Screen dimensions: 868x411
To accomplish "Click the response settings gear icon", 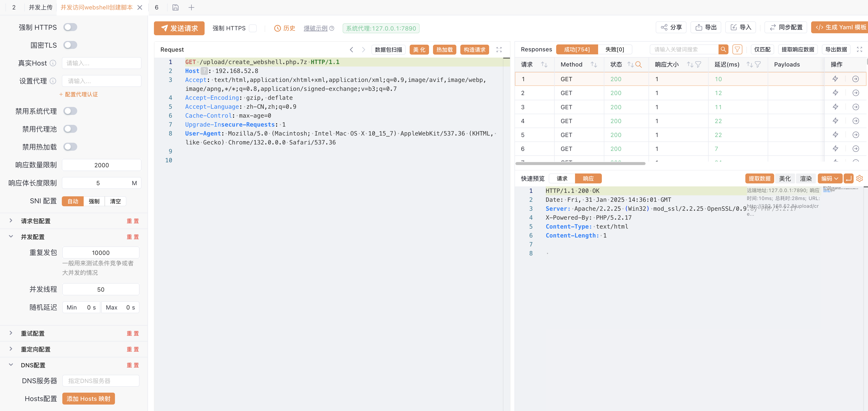I will coord(859,178).
